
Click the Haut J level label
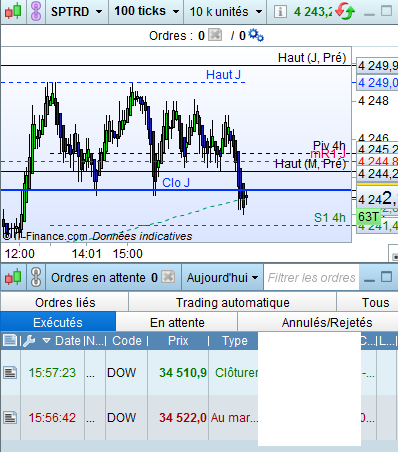(x=223, y=75)
